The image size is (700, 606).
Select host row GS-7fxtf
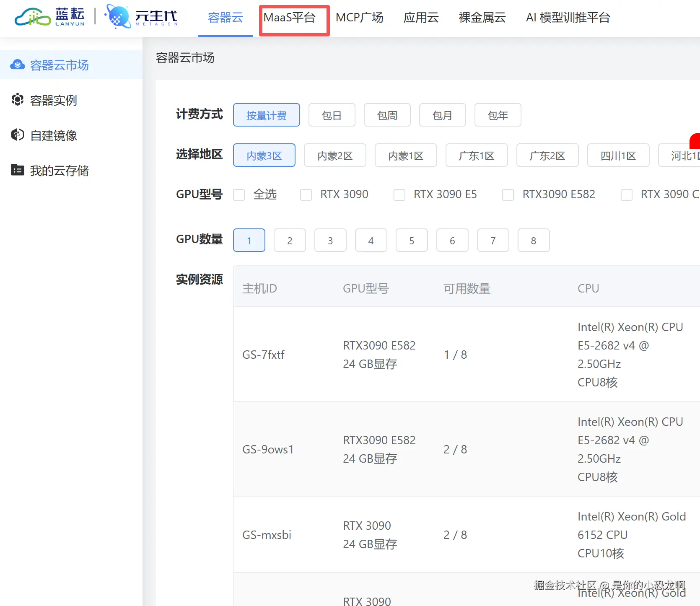tap(467, 355)
